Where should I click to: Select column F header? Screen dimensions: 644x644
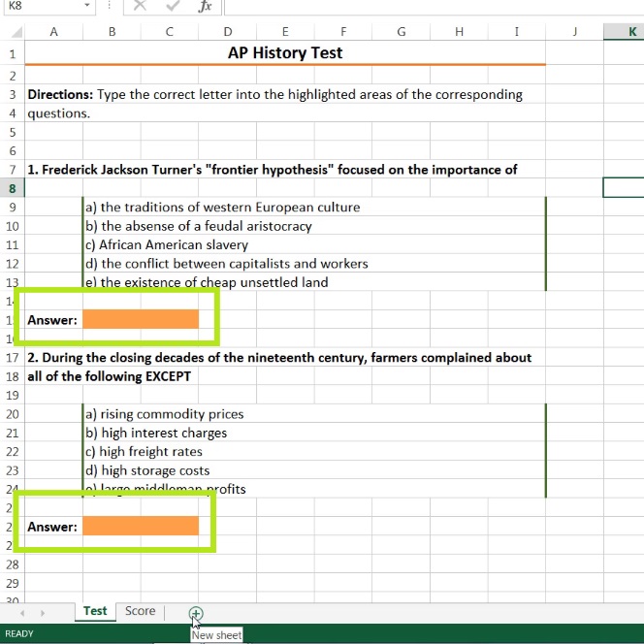[x=343, y=32]
